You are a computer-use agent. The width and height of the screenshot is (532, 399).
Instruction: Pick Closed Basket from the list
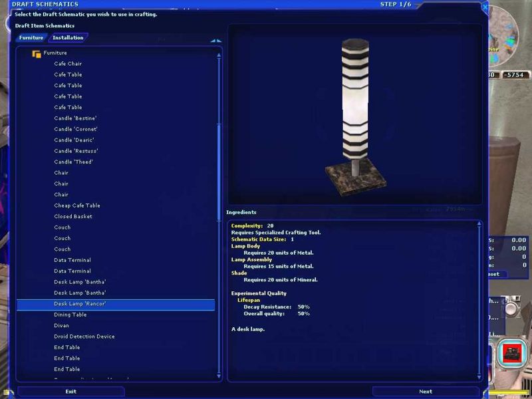(73, 216)
